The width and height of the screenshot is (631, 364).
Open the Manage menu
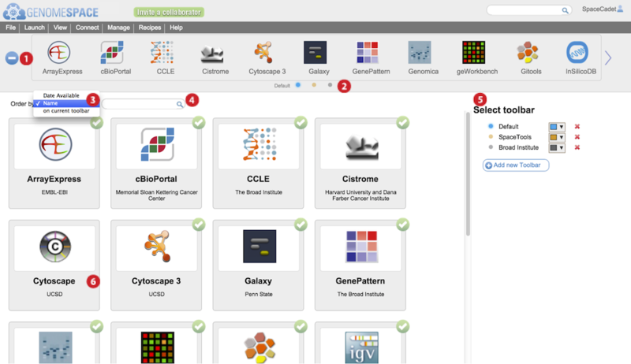118,28
